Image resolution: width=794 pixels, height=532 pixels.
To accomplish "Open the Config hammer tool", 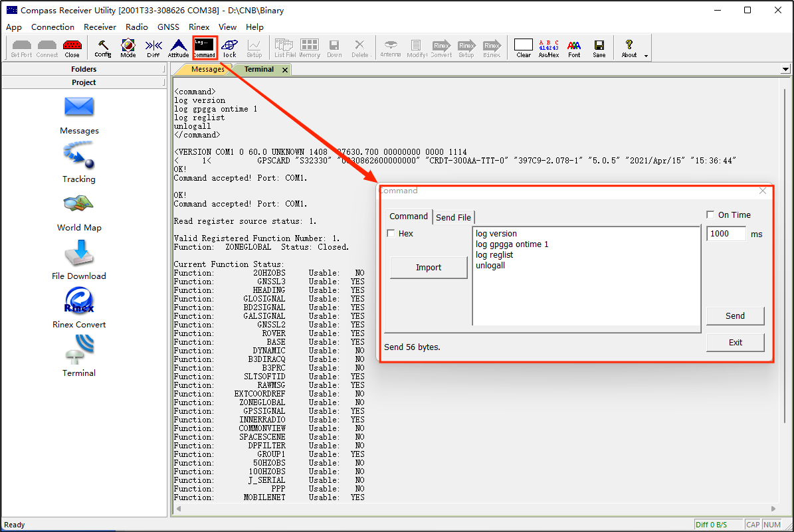I will [103, 48].
